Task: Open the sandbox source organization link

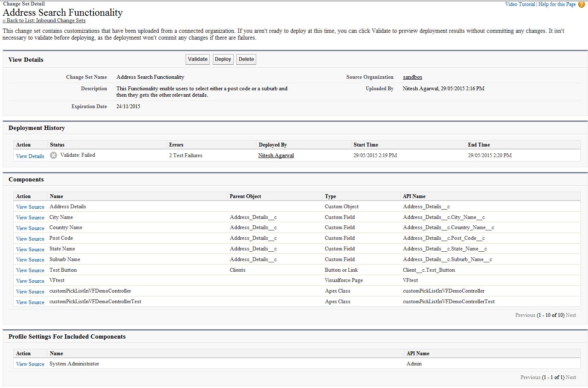Action: 412,77
